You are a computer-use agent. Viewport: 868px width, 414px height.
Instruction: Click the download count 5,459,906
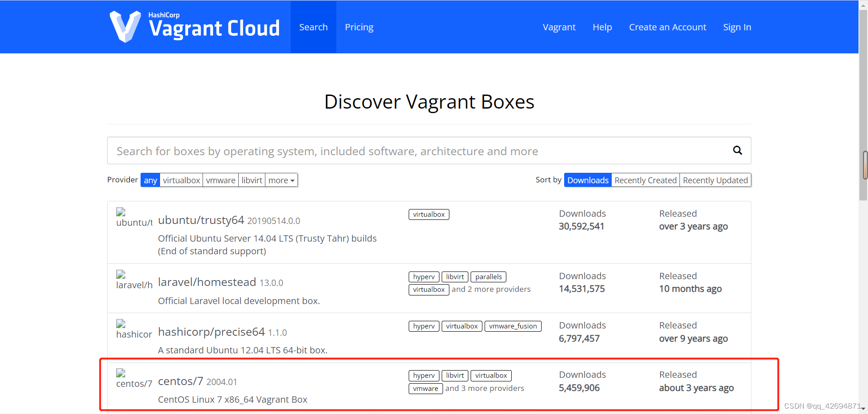579,388
